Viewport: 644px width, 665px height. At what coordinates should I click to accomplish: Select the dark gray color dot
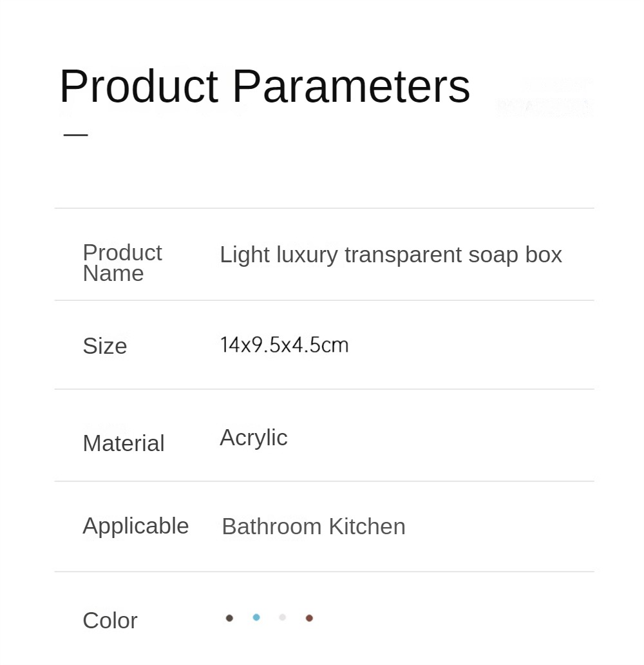tap(229, 618)
